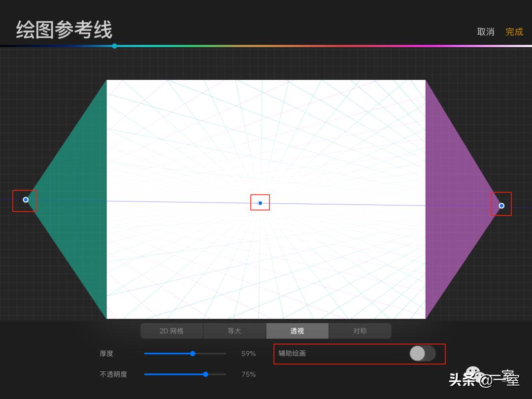Open the 透视 (Perspective) tab
Image resolution: width=532 pixels, height=399 pixels.
tap(298, 331)
